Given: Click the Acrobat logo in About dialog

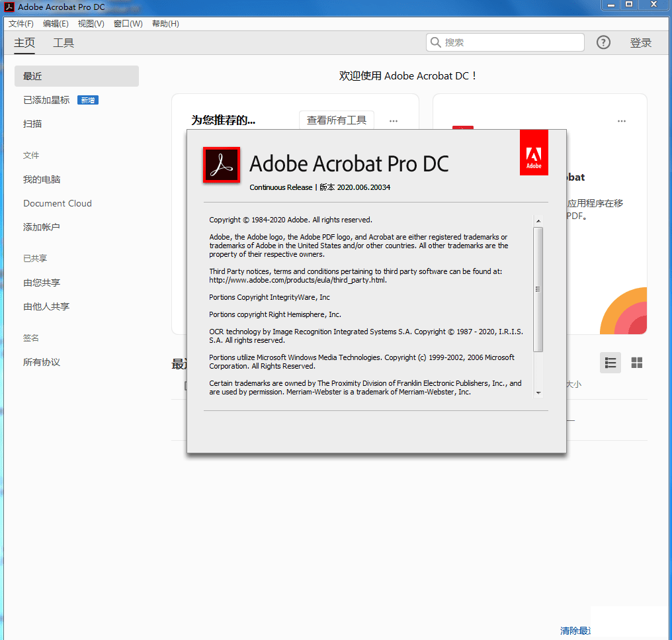Looking at the screenshot, I should (x=222, y=165).
